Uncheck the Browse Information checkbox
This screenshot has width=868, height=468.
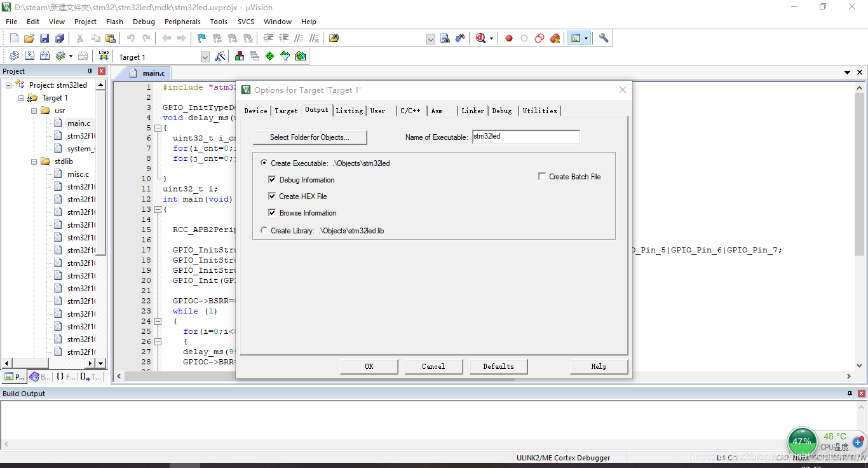coord(272,213)
